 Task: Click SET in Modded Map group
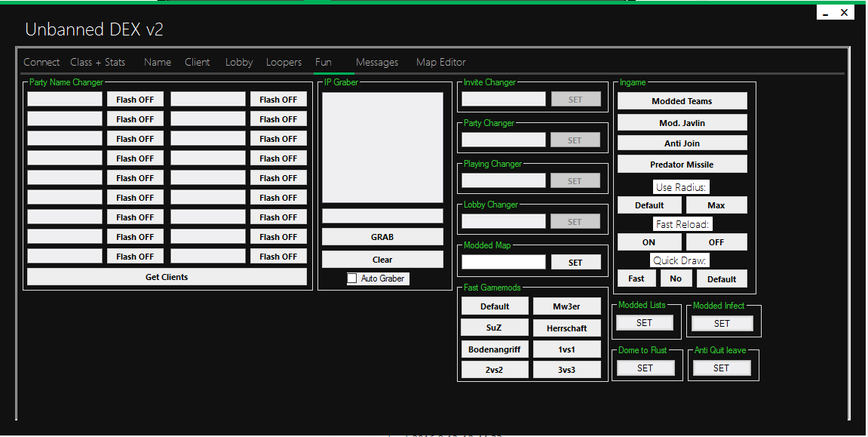click(575, 263)
